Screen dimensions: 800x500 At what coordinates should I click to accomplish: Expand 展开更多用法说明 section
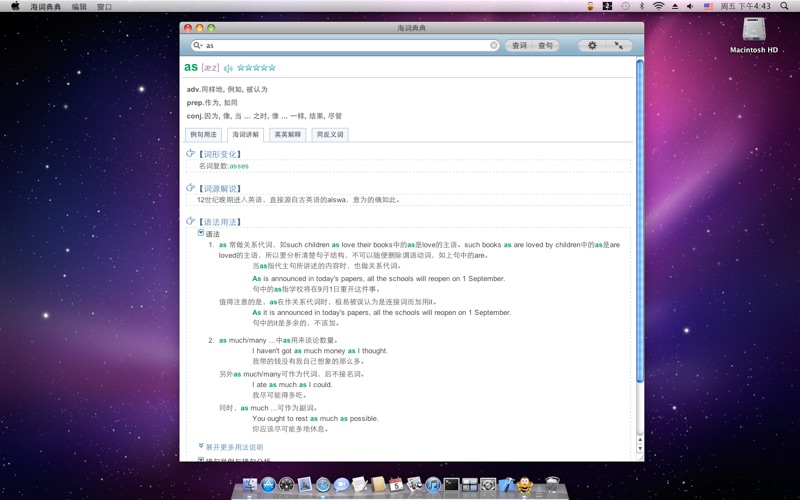[x=234, y=447]
